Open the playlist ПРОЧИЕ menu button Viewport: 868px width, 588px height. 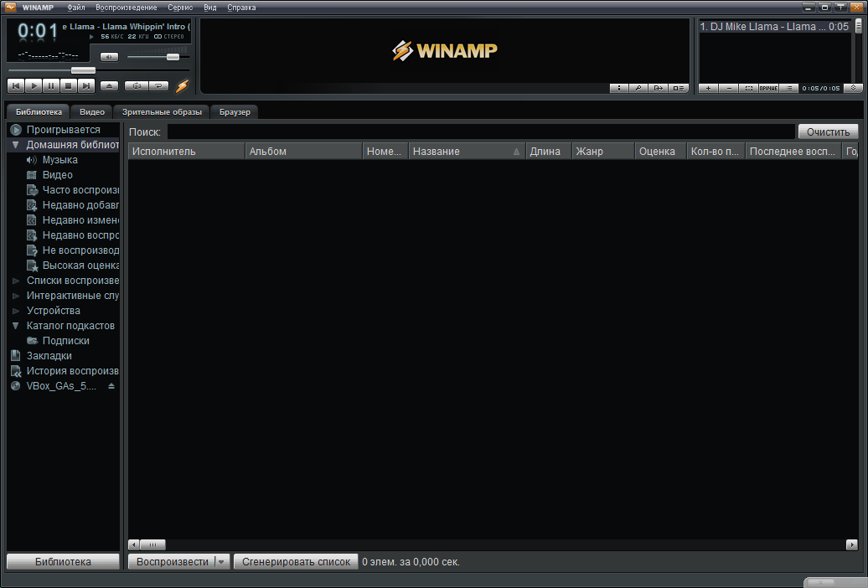768,88
